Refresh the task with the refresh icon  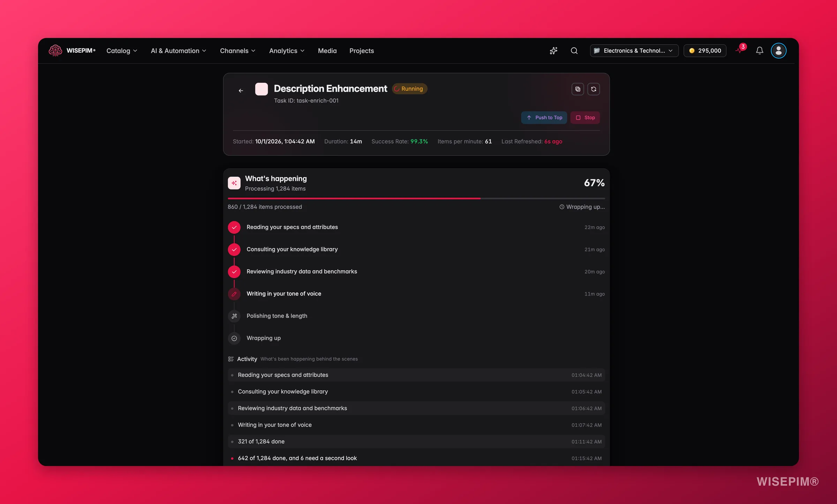coord(594,89)
